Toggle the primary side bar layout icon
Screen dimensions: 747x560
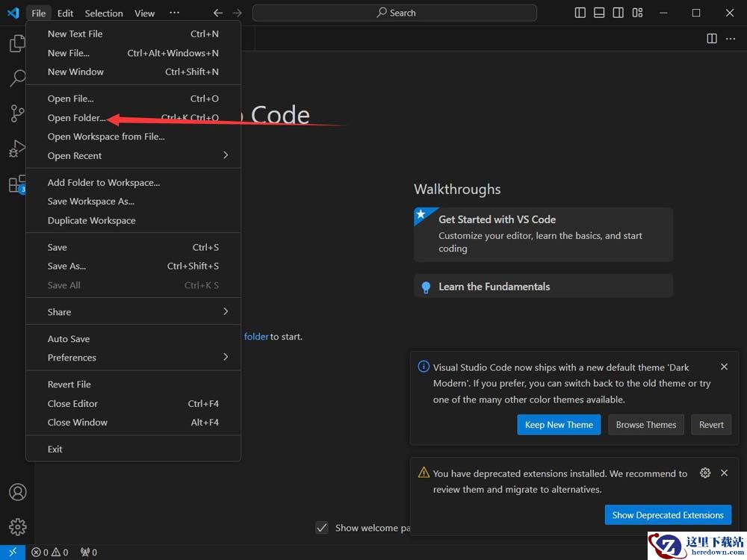tap(580, 13)
